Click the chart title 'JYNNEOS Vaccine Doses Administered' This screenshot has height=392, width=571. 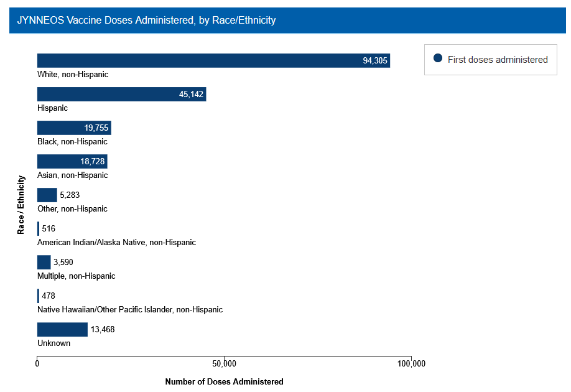pyautogui.click(x=146, y=20)
